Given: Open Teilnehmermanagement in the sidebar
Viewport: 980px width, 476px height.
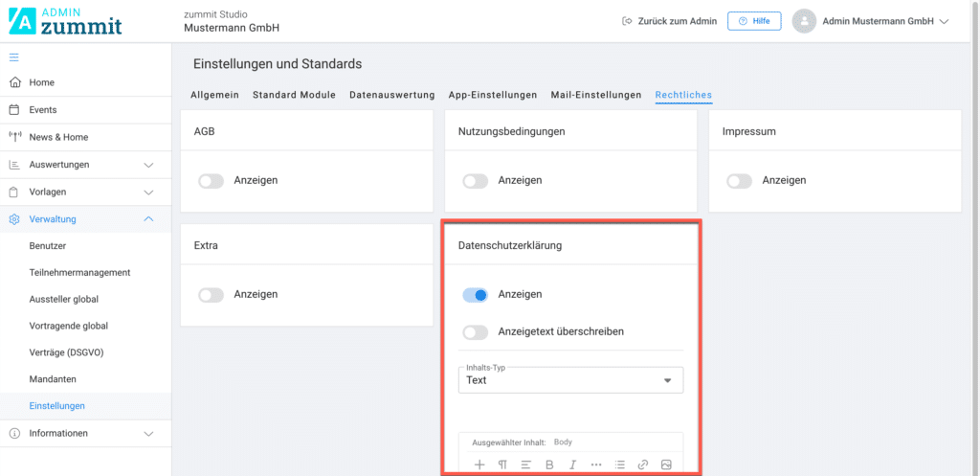Looking at the screenshot, I should 79,272.
